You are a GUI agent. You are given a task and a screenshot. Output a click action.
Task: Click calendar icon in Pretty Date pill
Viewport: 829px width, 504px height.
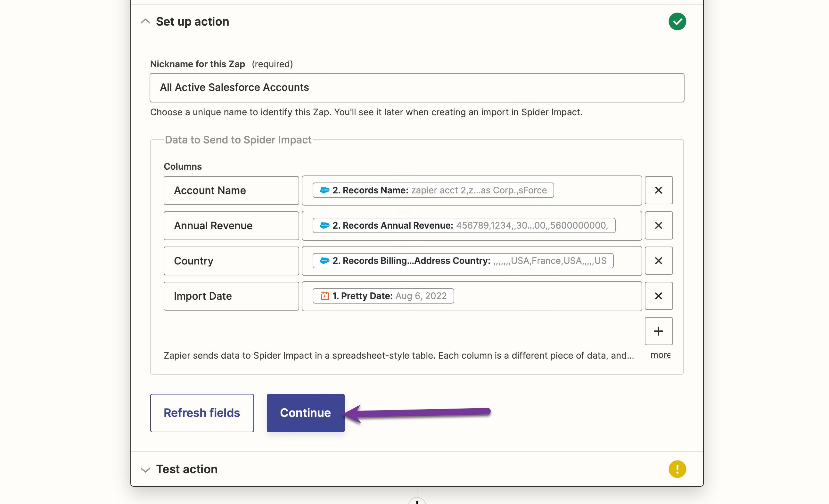click(x=324, y=296)
